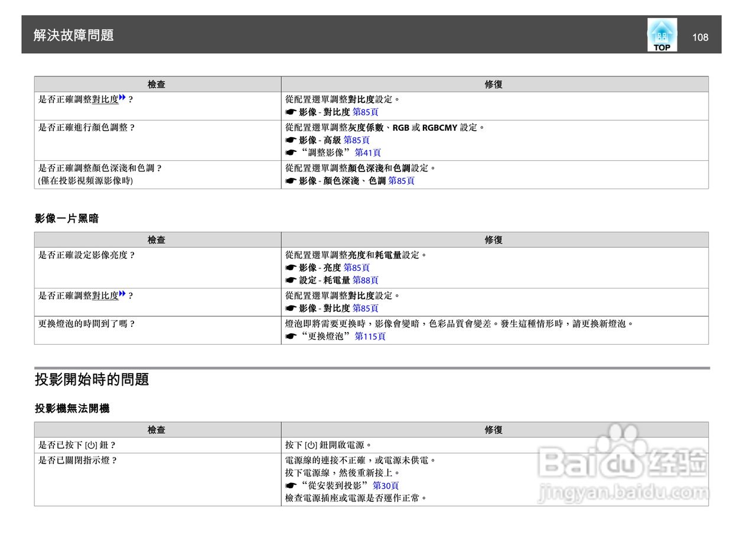Open the 第88頁 link after 耗電量
This screenshot has width=756, height=535.
pos(366,280)
